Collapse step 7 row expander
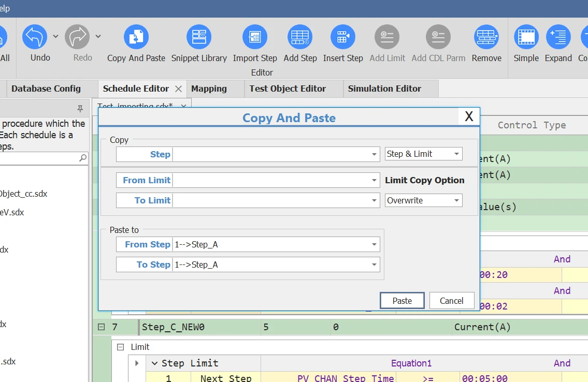Screen dimensions: 588x382 point(101,327)
